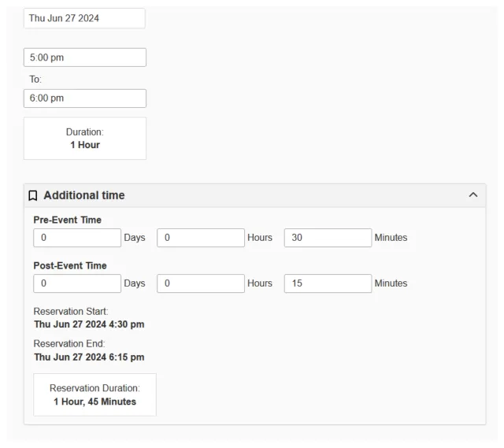
Task: Click the Post-Event Minutes field showing 15
Action: click(328, 283)
